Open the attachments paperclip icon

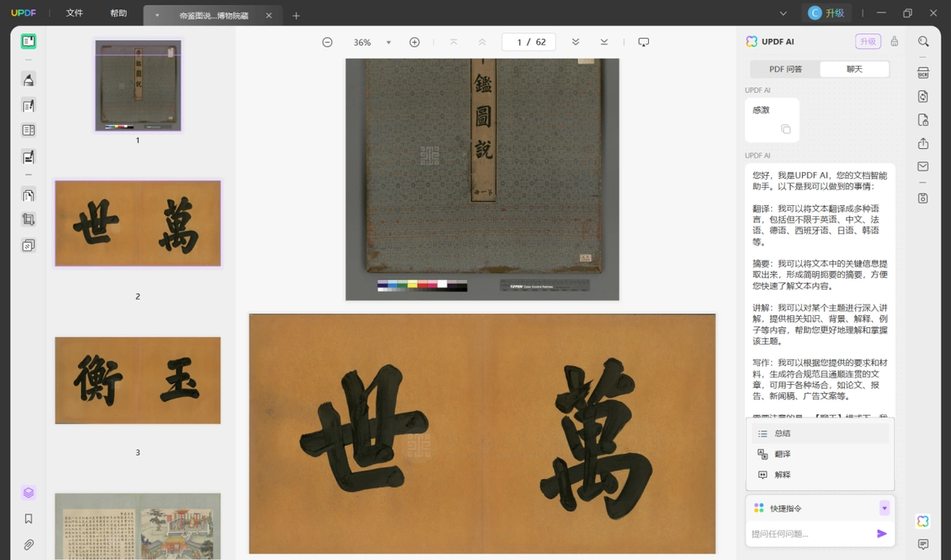pyautogui.click(x=29, y=545)
